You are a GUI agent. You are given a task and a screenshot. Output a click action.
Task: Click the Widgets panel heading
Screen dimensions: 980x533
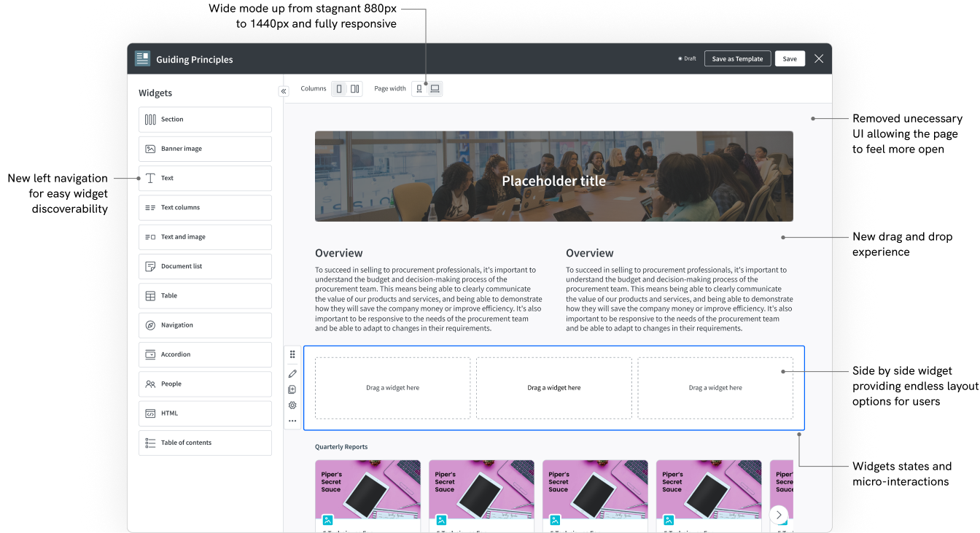(x=155, y=93)
